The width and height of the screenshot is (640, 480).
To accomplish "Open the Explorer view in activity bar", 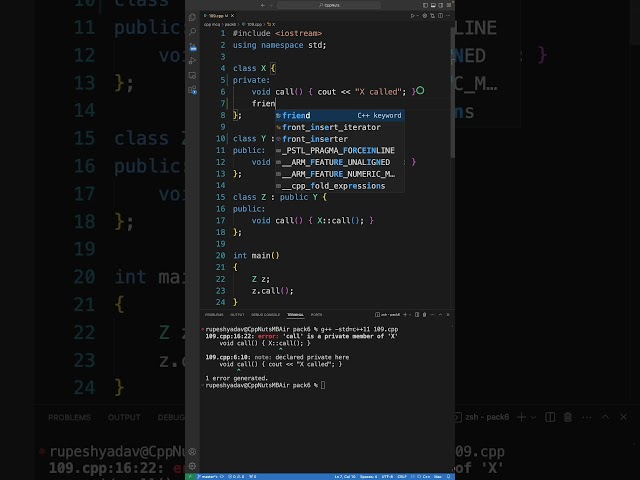I will pyautogui.click(x=192, y=17).
